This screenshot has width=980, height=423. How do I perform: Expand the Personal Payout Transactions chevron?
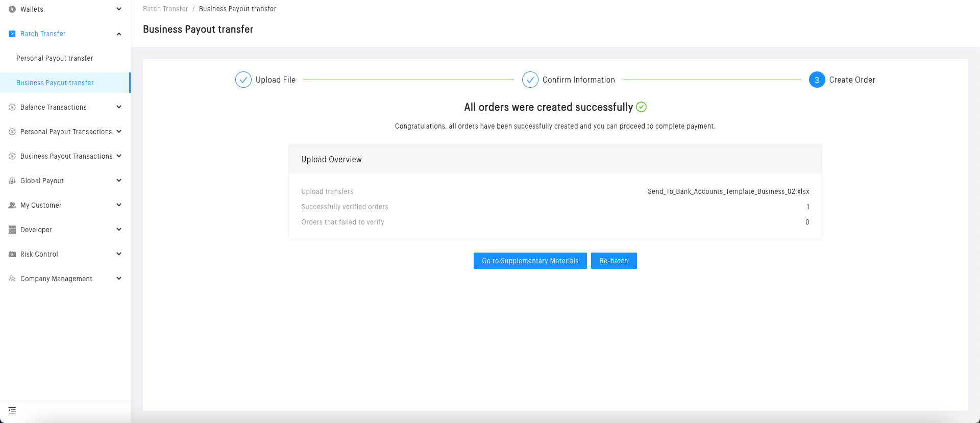[x=119, y=132]
